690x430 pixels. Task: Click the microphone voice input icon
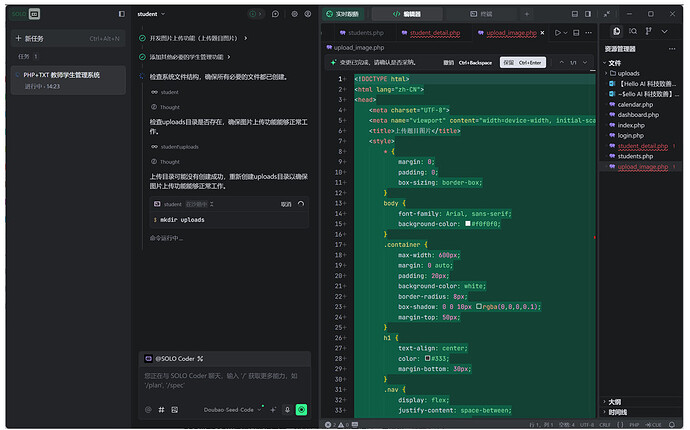[287, 409]
